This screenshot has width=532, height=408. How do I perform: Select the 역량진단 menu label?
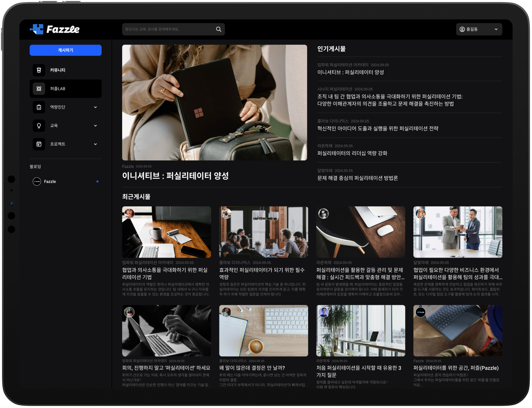point(58,107)
